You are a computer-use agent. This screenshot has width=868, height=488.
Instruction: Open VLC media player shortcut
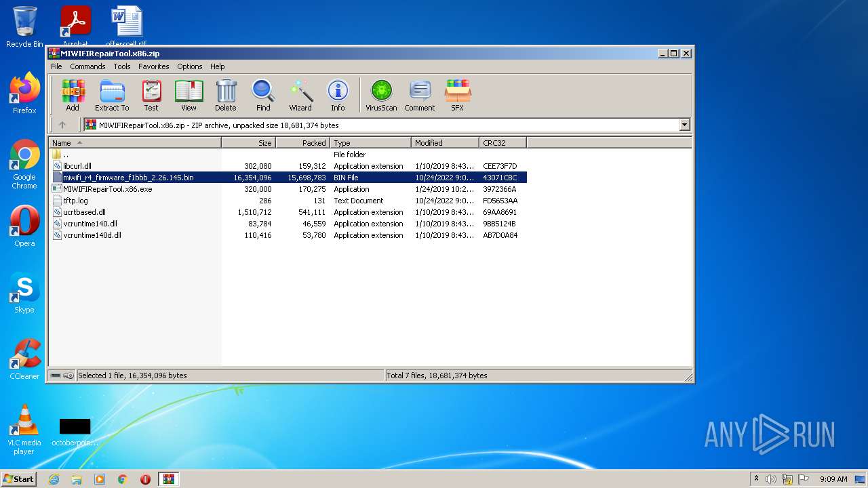click(24, 430)
